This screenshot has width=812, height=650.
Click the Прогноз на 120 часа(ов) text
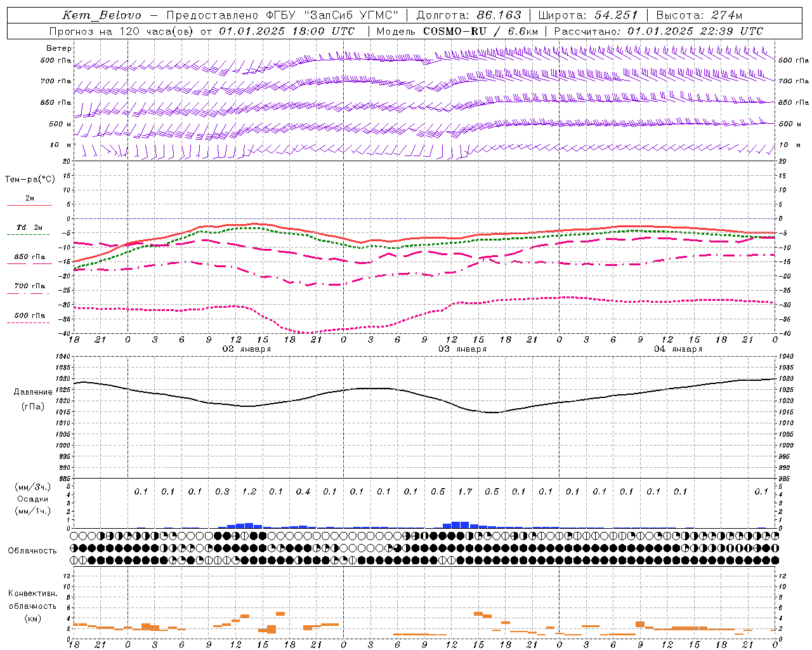click(x=122, y=31)
